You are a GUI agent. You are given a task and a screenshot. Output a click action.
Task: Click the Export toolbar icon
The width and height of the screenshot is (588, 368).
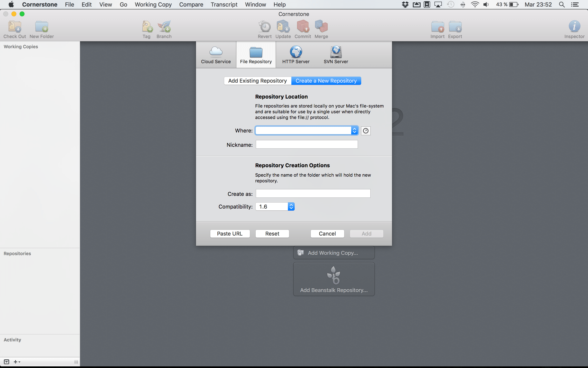[455, 27]
